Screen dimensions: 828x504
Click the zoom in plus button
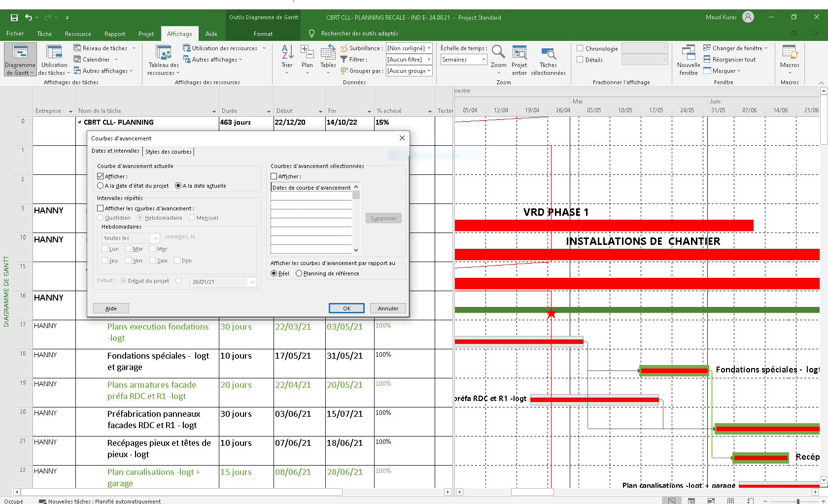coord(824,501)
